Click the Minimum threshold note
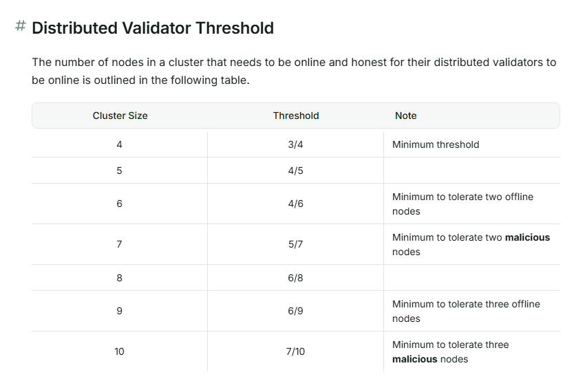 pos(436,144)
